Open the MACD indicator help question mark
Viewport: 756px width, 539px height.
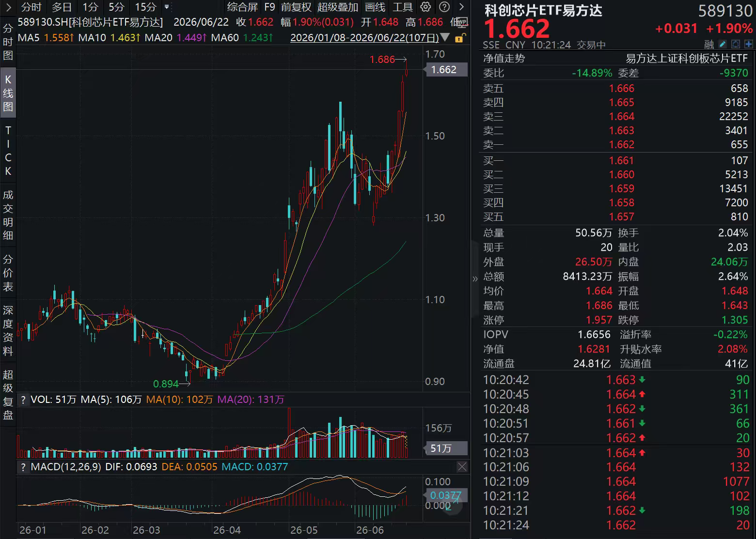click(x=22, y=467)
